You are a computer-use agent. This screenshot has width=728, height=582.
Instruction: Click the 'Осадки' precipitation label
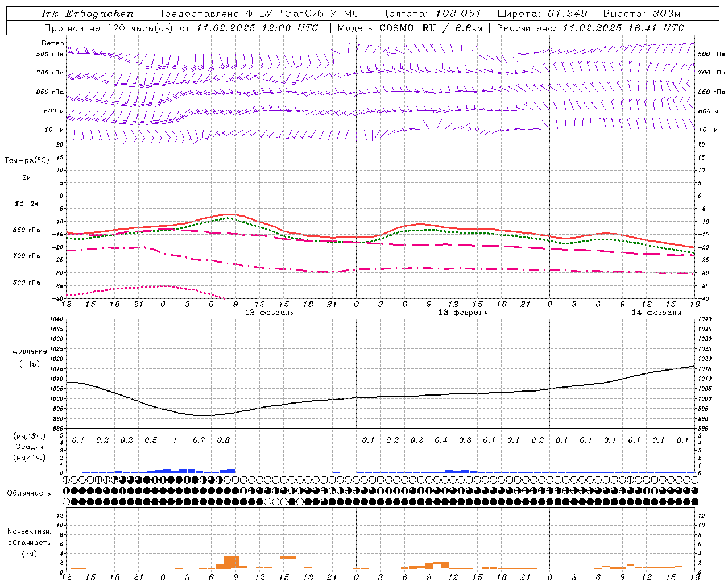(30, 447)
